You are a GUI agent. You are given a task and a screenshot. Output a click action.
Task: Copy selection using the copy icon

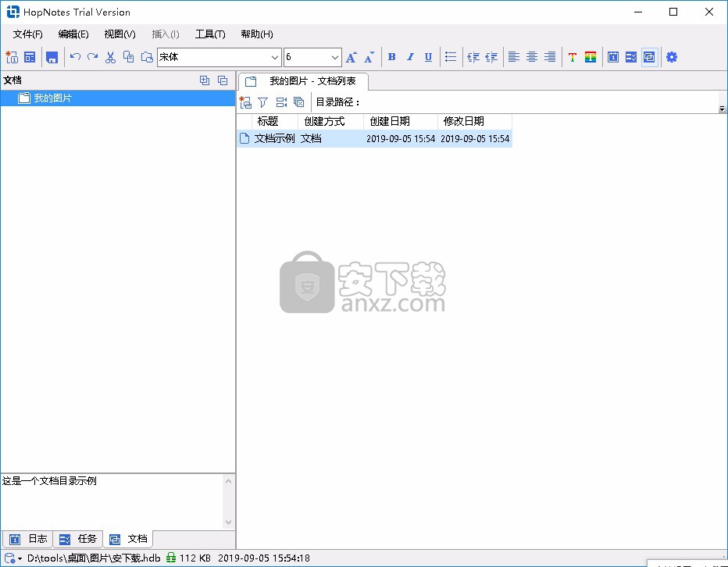pos(129,57)
